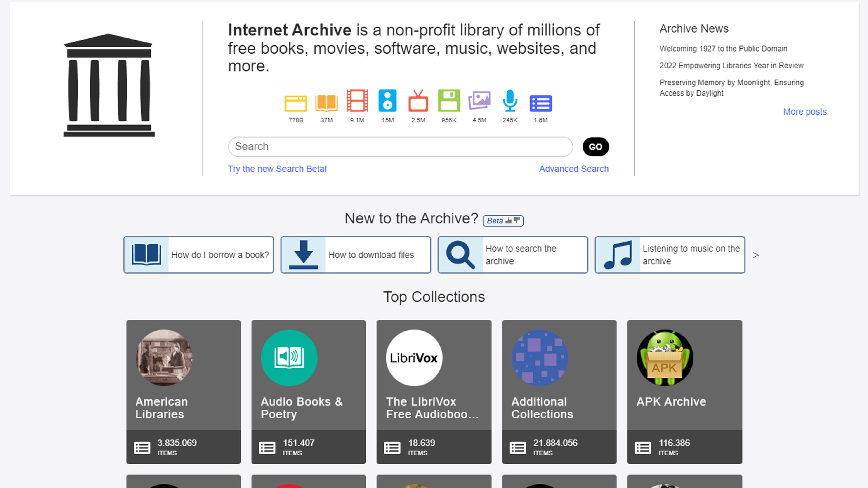Click list icon next to 3.835.069 items
868x488 pixels.
coord(142,448)
